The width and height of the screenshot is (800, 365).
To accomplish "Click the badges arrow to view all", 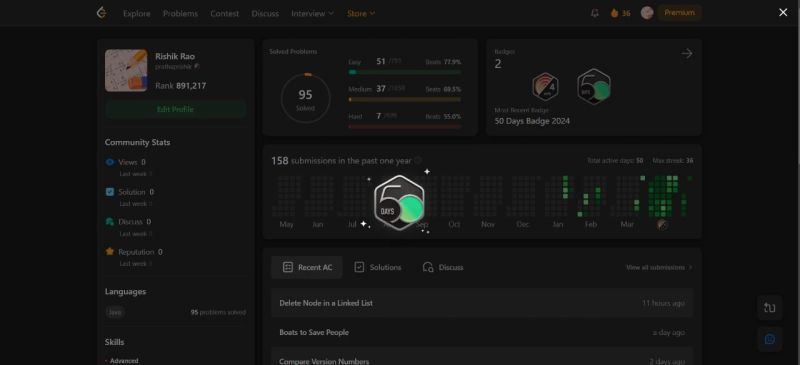I will tap(687, 53).
